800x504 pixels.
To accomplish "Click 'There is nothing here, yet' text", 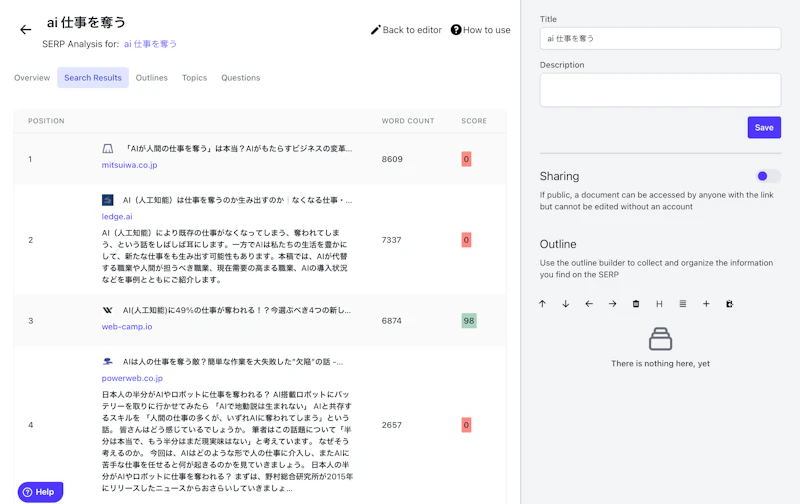I will click(660, 363).
